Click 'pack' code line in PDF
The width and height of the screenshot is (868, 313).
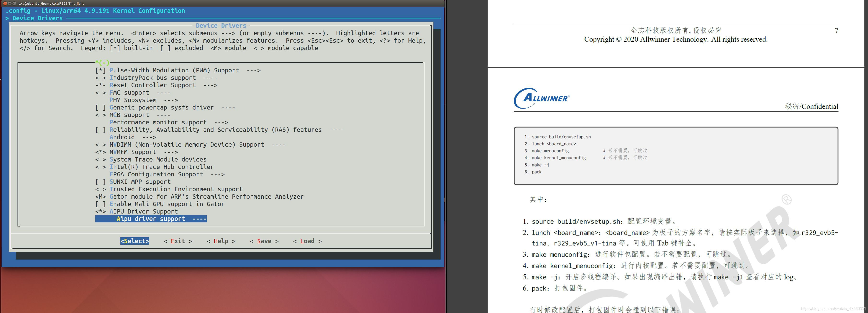[x=537, y=172]
